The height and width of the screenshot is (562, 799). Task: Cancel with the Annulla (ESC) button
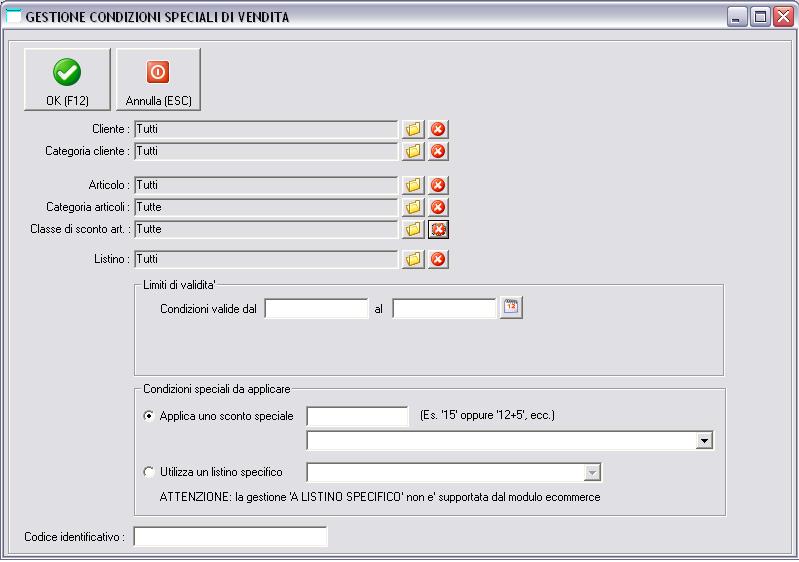[x=158, y=79]
